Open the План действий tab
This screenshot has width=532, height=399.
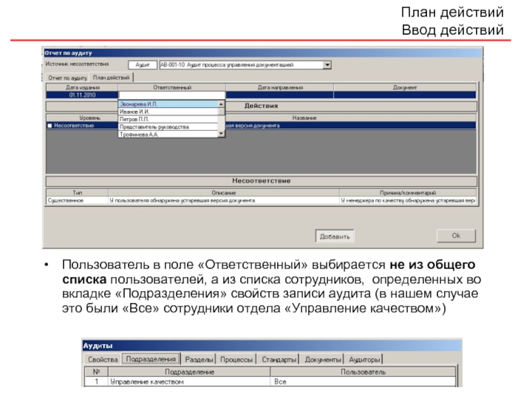pyautogui.click(x=111, y=78)
